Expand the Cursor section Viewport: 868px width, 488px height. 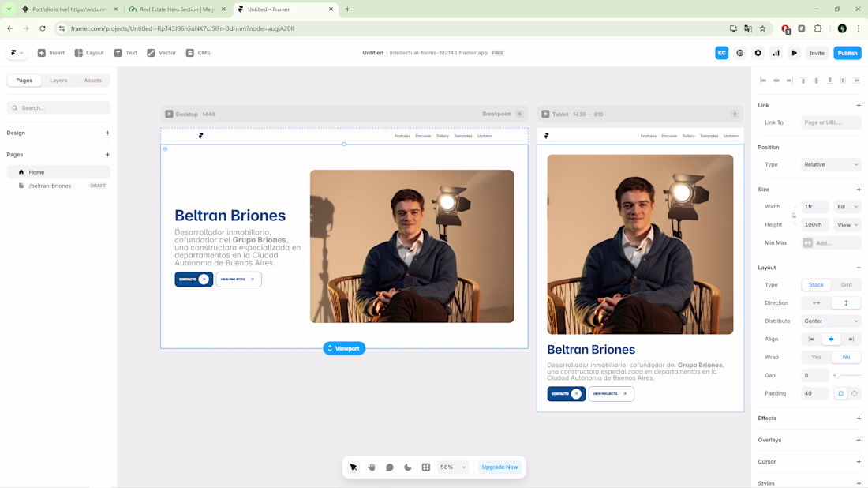[x=859, y=461]
